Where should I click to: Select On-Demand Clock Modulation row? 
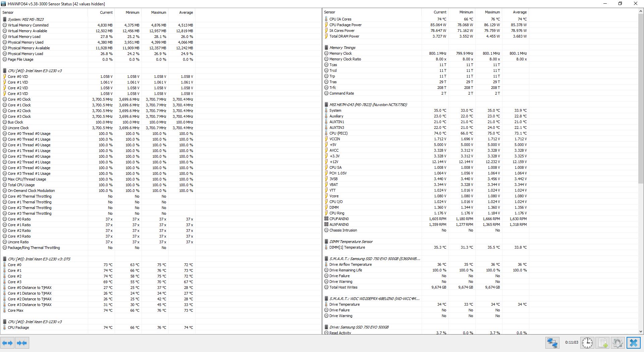coord(98,191)
